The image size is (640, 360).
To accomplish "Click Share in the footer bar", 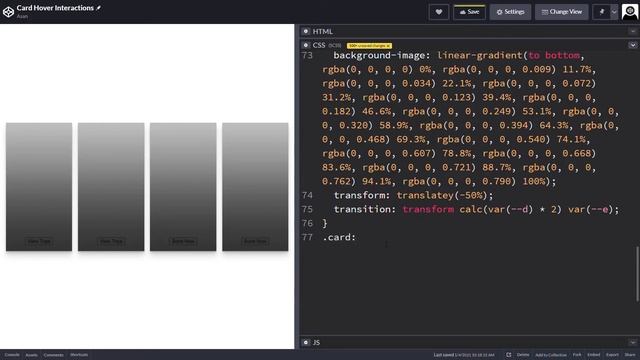I will click(x=630, y=355).
